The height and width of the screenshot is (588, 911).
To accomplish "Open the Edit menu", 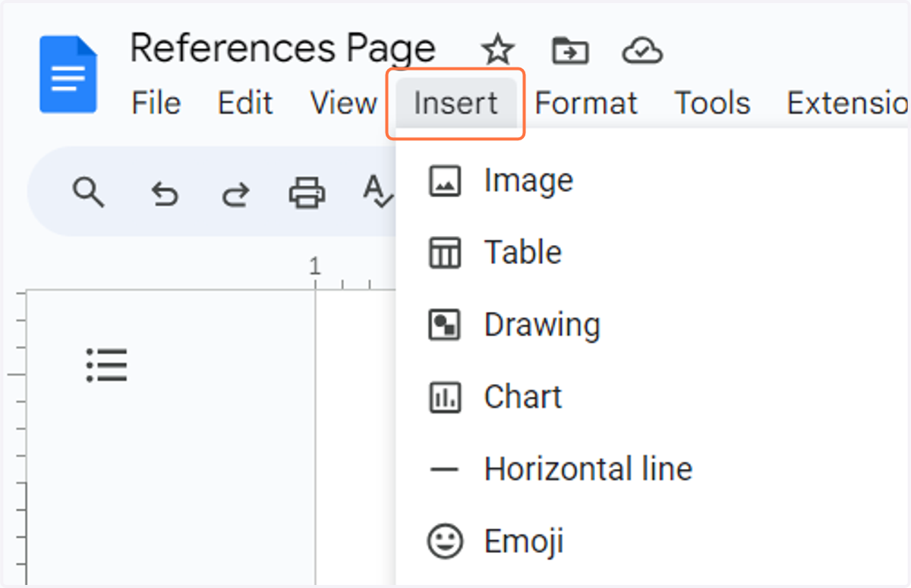I will (245, 103).
